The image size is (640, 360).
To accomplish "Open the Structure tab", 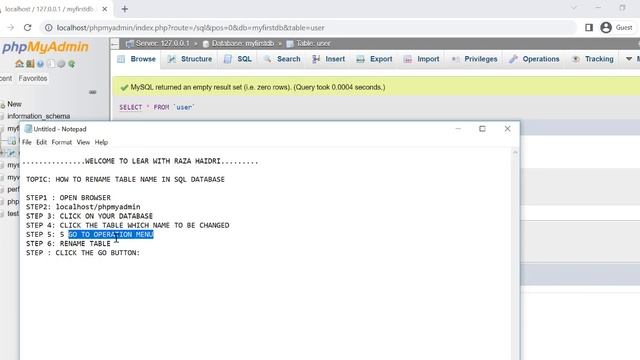I will tap(190, 59).
